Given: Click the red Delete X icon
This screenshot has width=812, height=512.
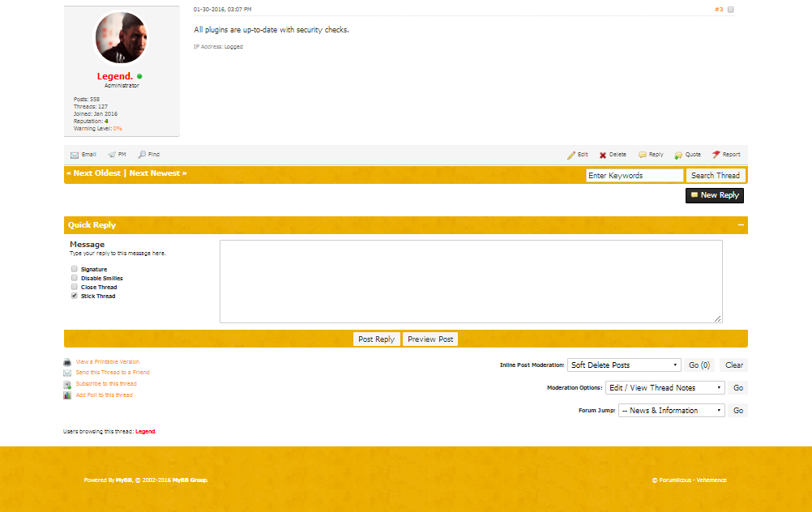Looking at the screenshot, I should (603, 155).
